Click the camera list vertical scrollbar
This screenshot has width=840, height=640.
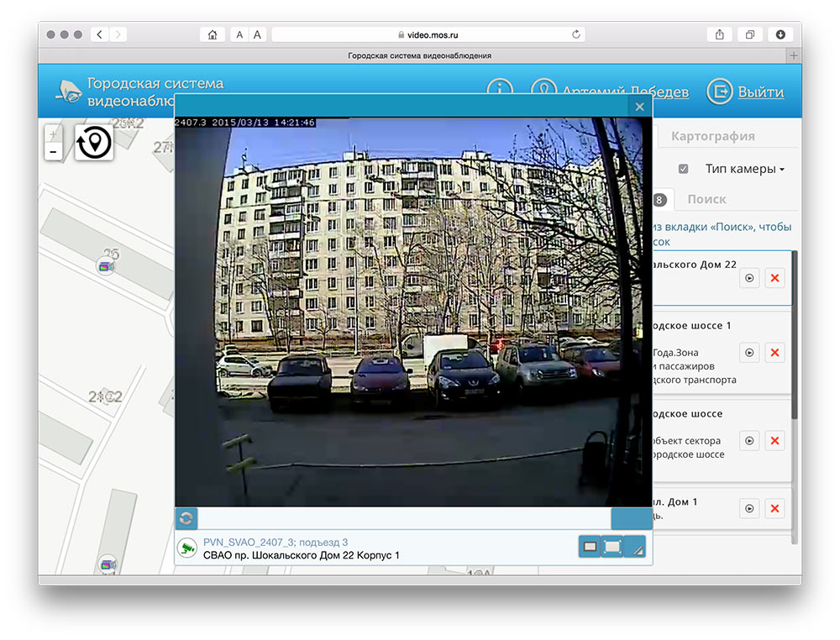click(x=795, y=335)
